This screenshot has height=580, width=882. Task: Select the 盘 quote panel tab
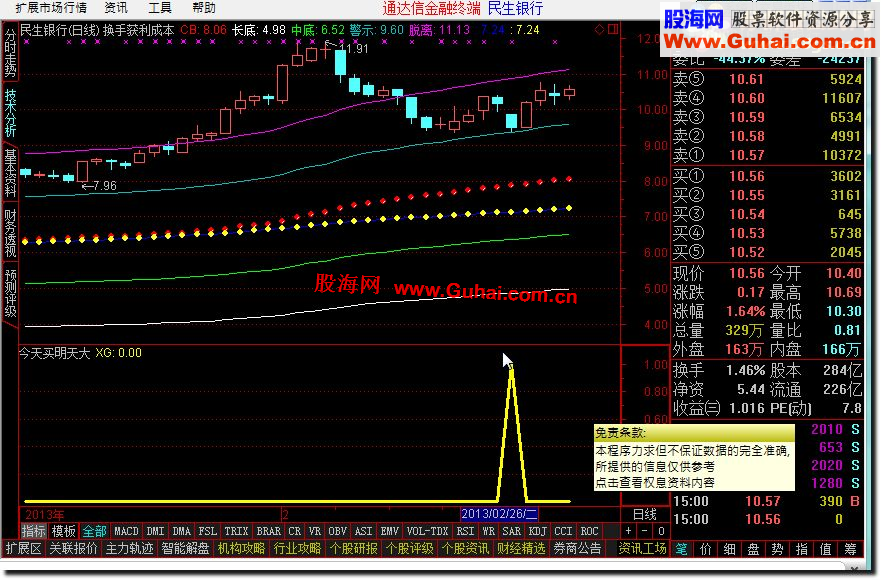pyautogui.click(x=754, y=549)
